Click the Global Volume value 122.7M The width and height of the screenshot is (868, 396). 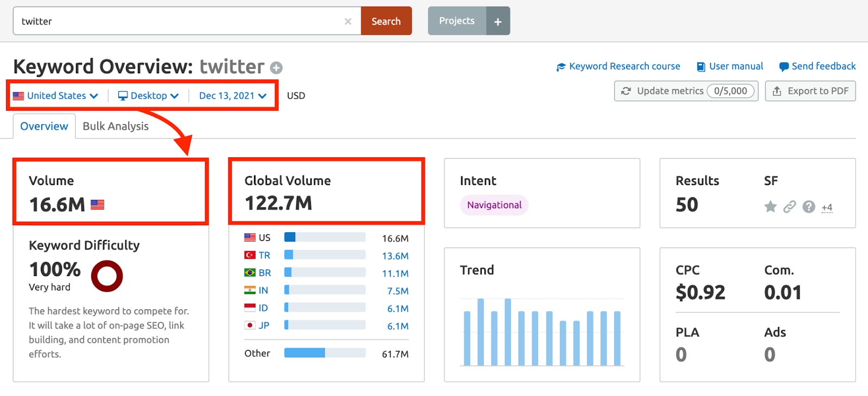pyautogui.click(x=278, y=203)
